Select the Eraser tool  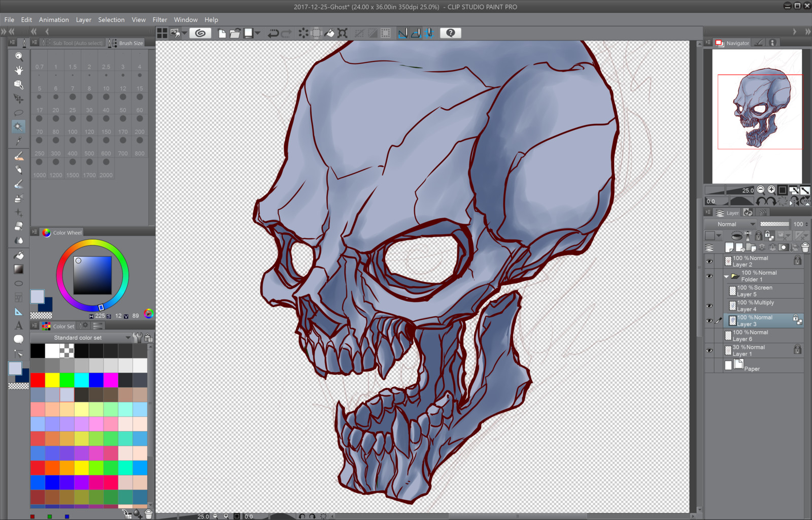[x=19, y=226]
